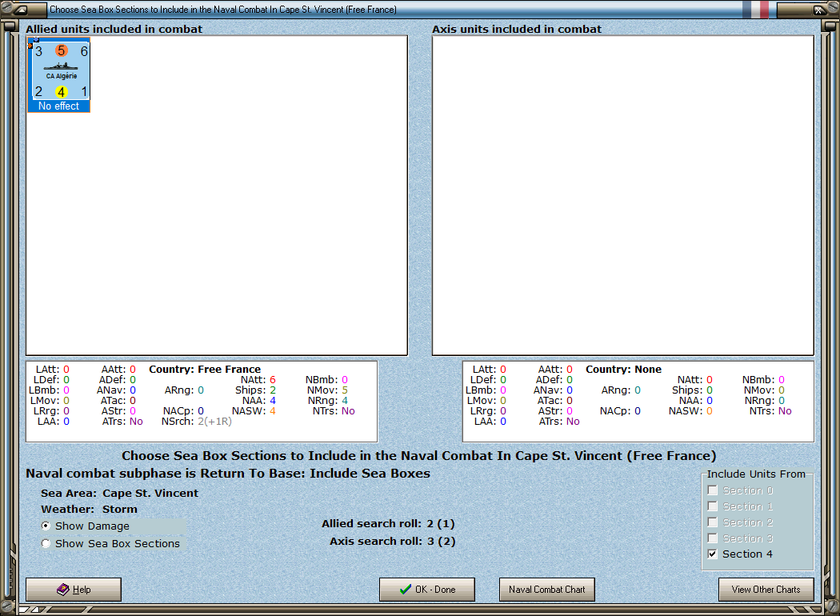
Task: Click the Axis NTrs: No entry
Action: pyautogui.click(x=770, y=411)
